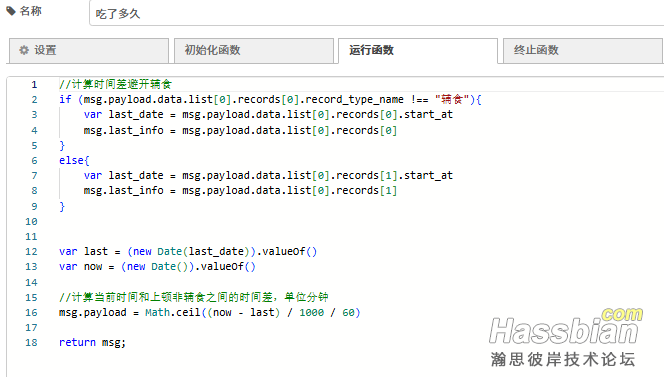Click the comment on line 15 about 单位分钟

click(194, 297)
